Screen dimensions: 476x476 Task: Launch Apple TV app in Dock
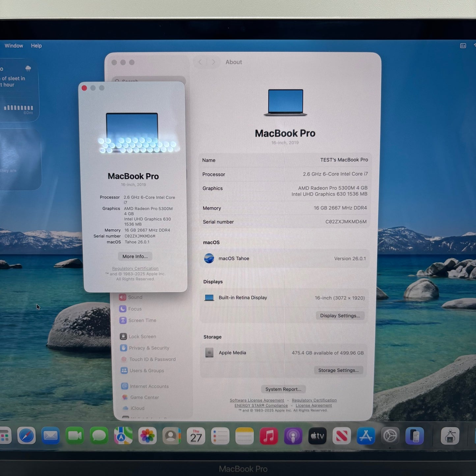pyautogui.click(x=317, y=436)
